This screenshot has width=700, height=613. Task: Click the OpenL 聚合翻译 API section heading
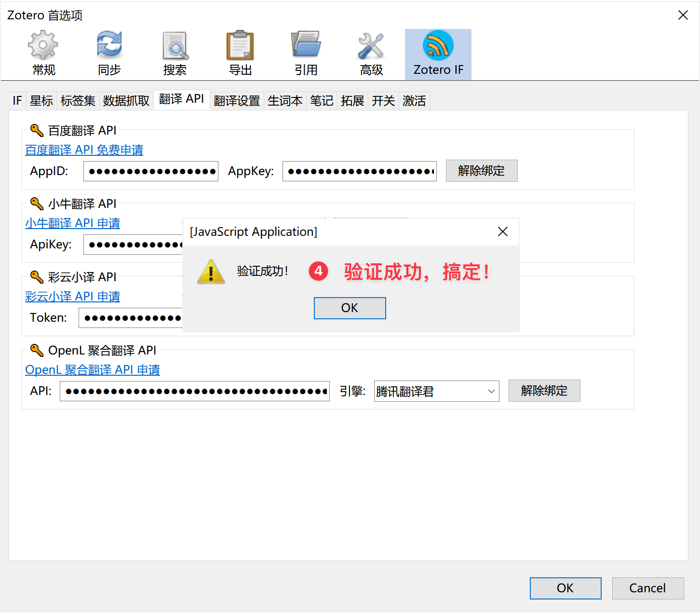coord(102,351)
